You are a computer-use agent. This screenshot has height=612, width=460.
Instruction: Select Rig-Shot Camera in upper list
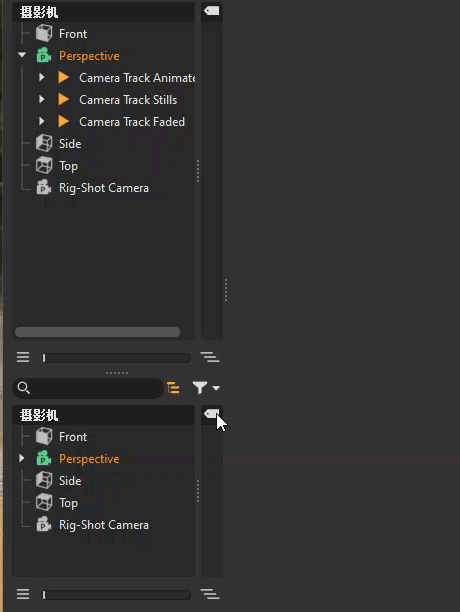click(x=103, y=187)
